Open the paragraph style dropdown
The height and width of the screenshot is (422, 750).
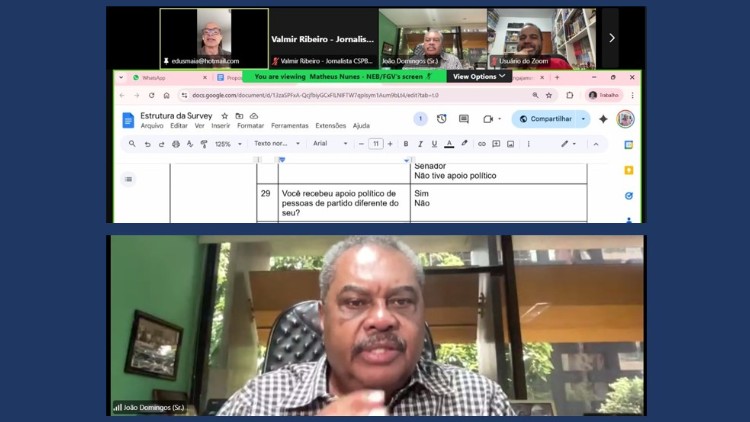(x=276, y=144)
